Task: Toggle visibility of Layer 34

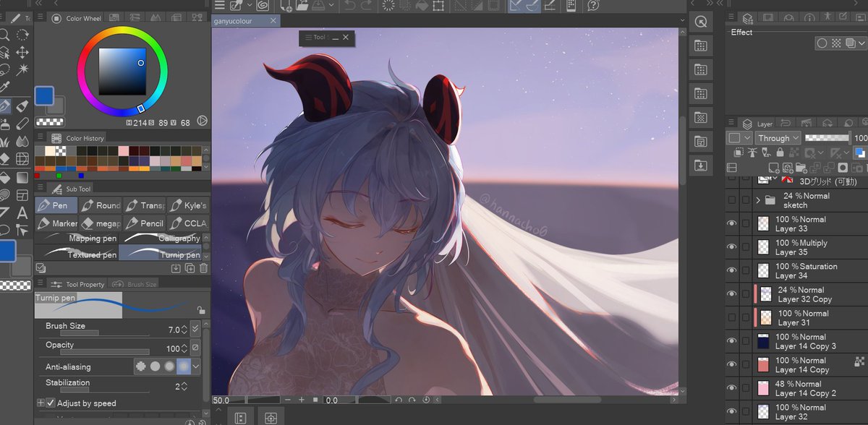Action: point(731,270)
